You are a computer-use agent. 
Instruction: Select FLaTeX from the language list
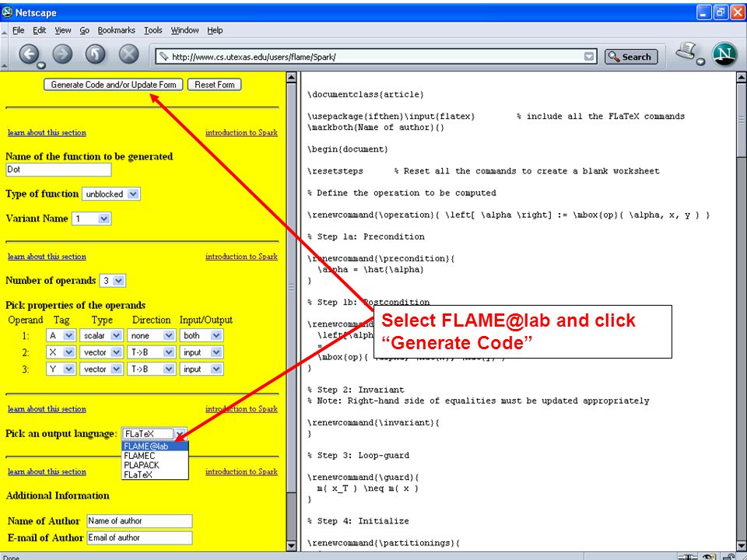click(155, 474)
